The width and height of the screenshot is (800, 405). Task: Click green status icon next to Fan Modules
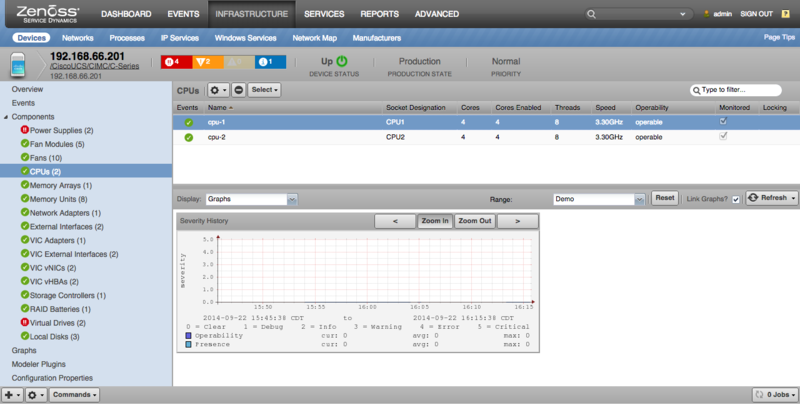pyautogui.click(x=24, y=143)
